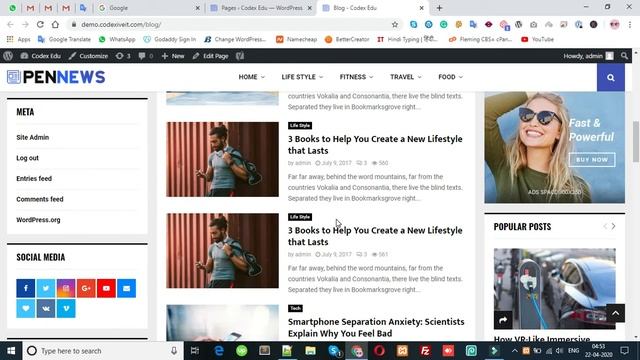Previous popular post arrow
Viewport: 640px width, 360px height.
pyautogui.click(x=605, y=226)
